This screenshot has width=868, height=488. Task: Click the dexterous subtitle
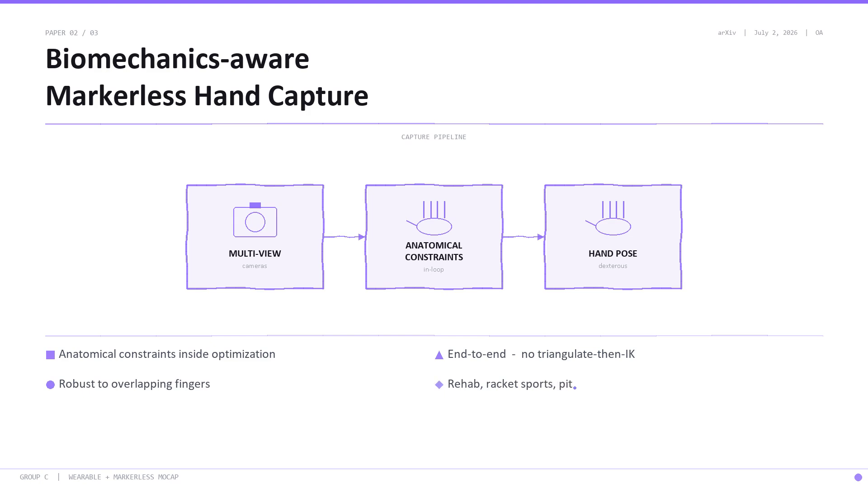pyautogui.click(x=613, y=266)
